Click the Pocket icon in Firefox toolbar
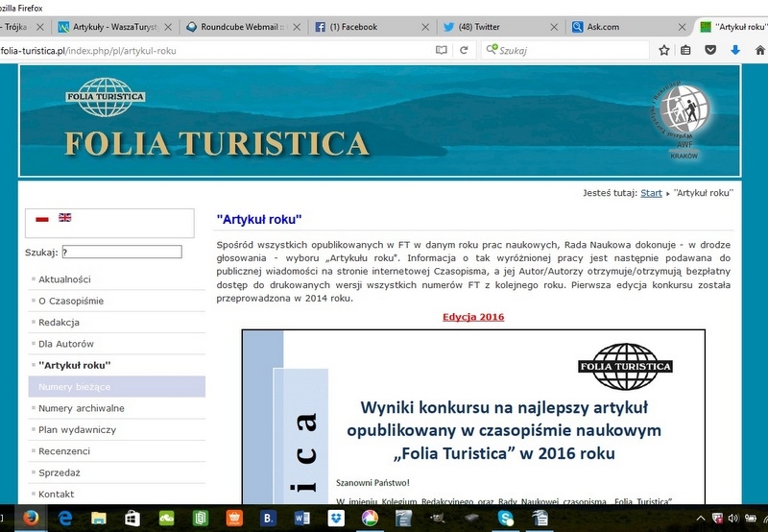This screenshot has height=532, width=768. pos(711,50)
